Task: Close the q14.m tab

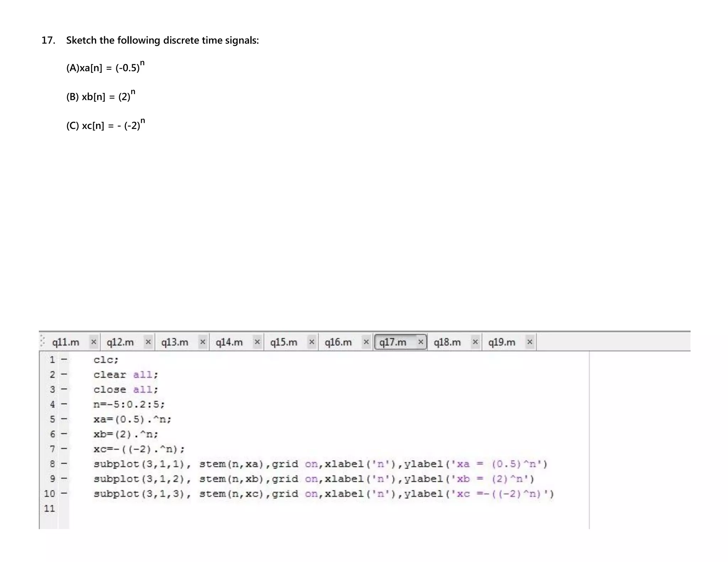Action: (257, 342)
